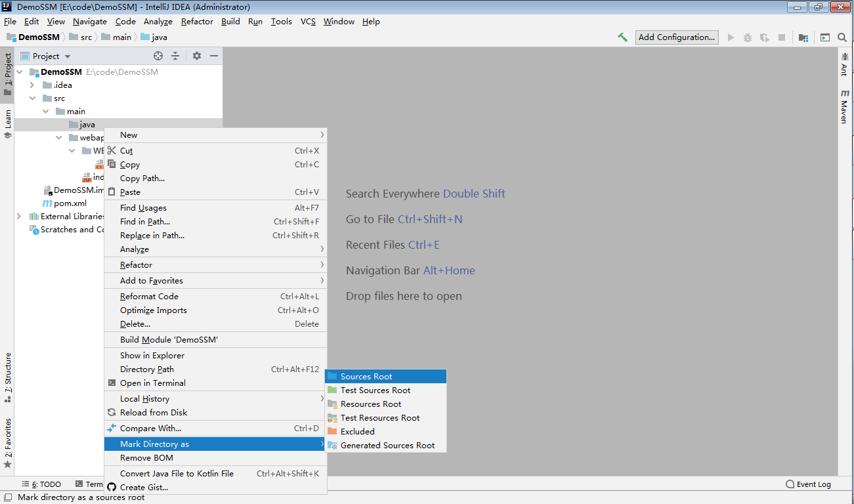The height and width of the screenshot is (504, 854).
Task: Open the 1: Project side tab
Action: tap(8, 74)
